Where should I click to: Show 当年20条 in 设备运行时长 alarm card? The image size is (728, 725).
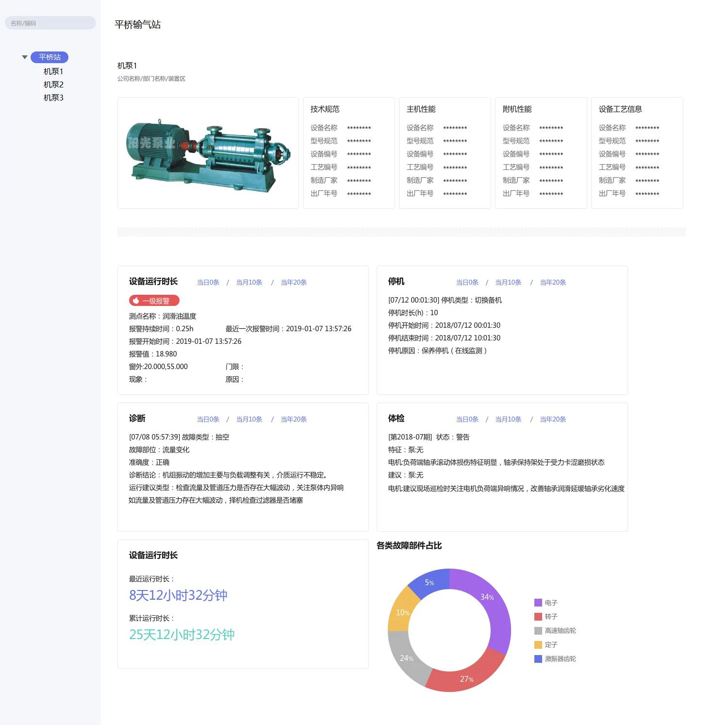coord(294,282)
